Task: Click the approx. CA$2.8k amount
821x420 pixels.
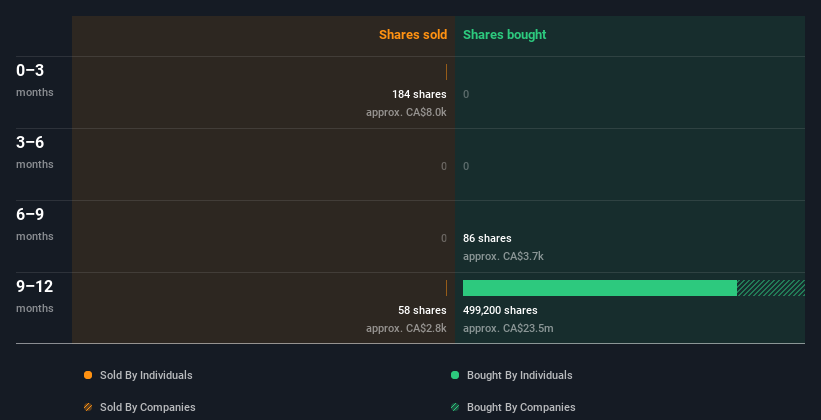Action: click(x=406, y=328)
